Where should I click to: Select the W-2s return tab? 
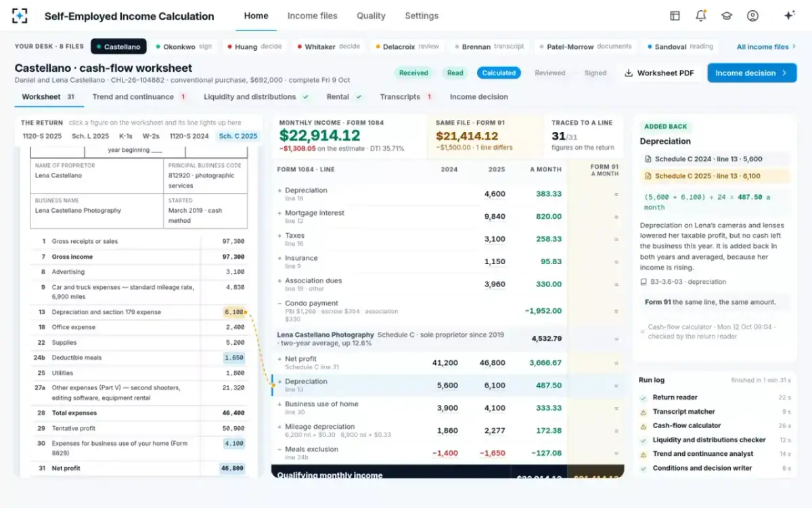(151, 136)
